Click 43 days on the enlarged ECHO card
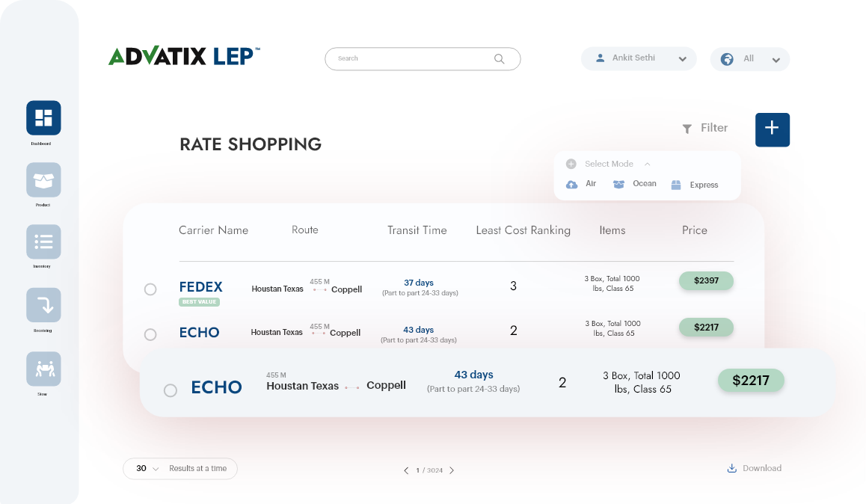The image size is (866, 504). tap(474, 375)
